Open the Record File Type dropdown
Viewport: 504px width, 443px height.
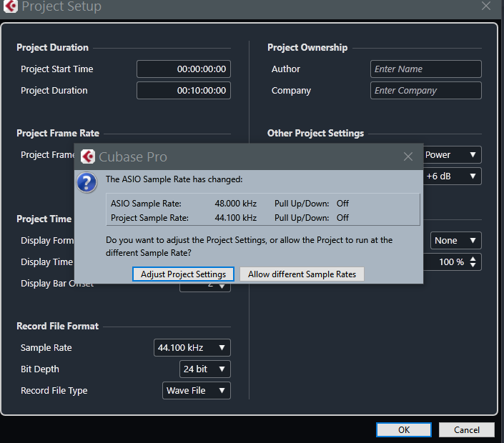point(197,390)
